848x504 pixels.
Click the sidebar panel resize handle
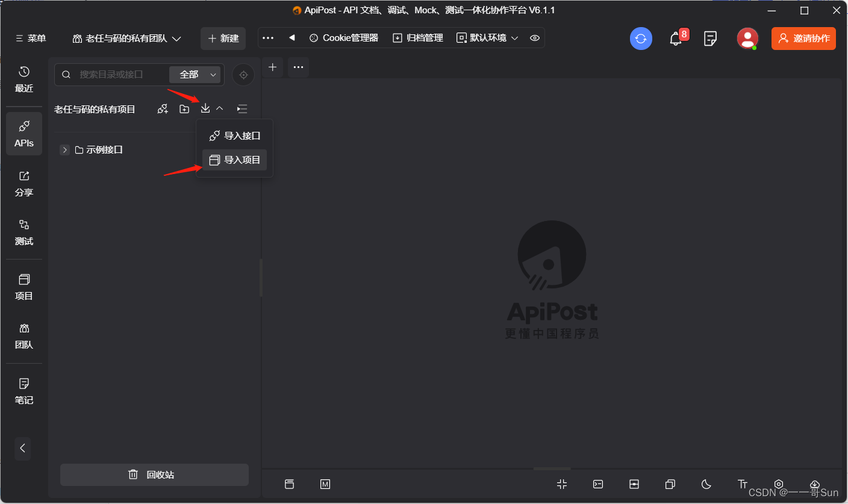pos(261,278)
